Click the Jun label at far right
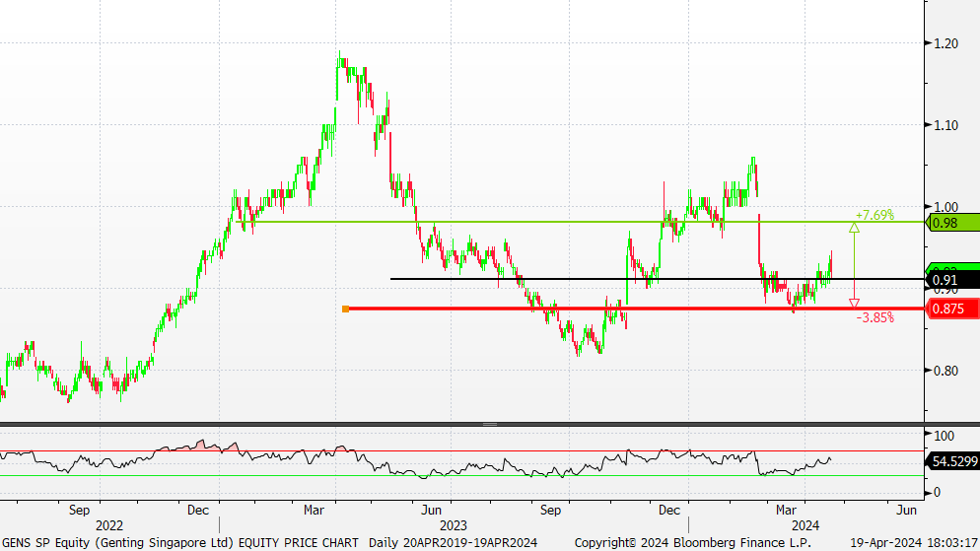The image size is (980, 551). coord(906,511)
